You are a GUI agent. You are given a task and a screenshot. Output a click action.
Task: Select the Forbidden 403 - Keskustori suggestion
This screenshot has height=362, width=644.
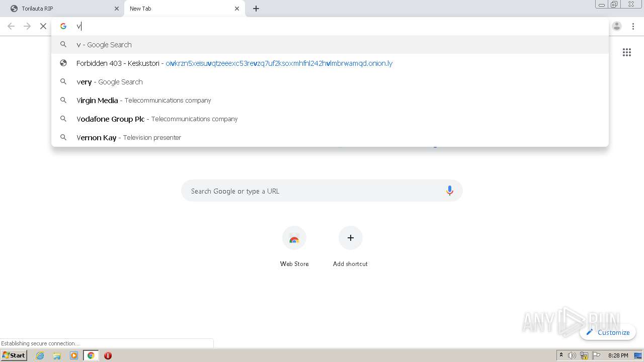330,63
